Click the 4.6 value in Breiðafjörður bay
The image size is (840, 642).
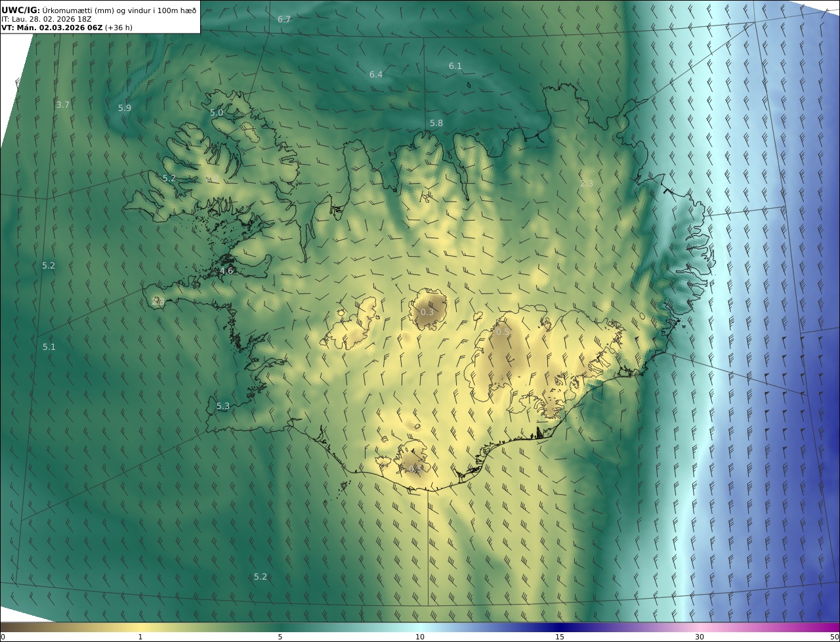tap(226, 270)
